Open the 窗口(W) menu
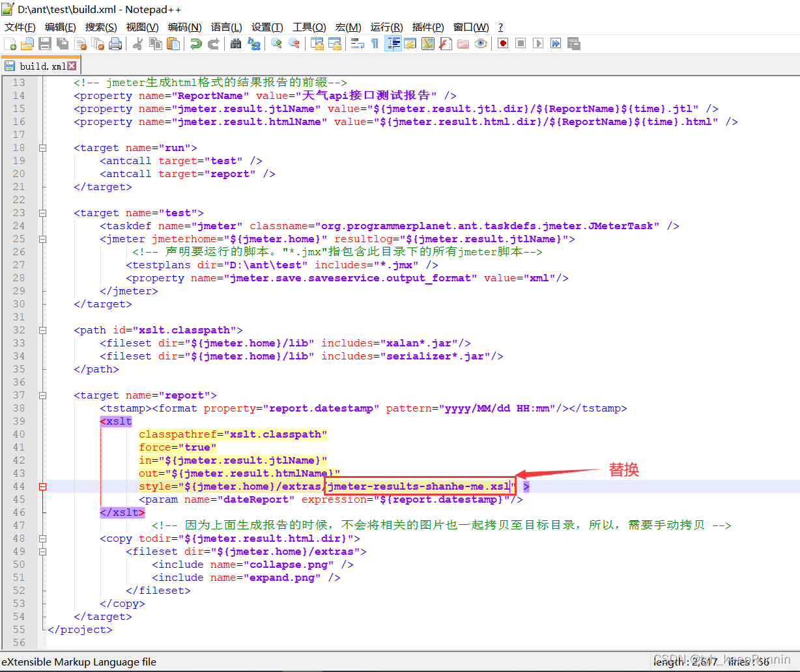800x672 pixels. pyautogui.click(x=471, y=27)
